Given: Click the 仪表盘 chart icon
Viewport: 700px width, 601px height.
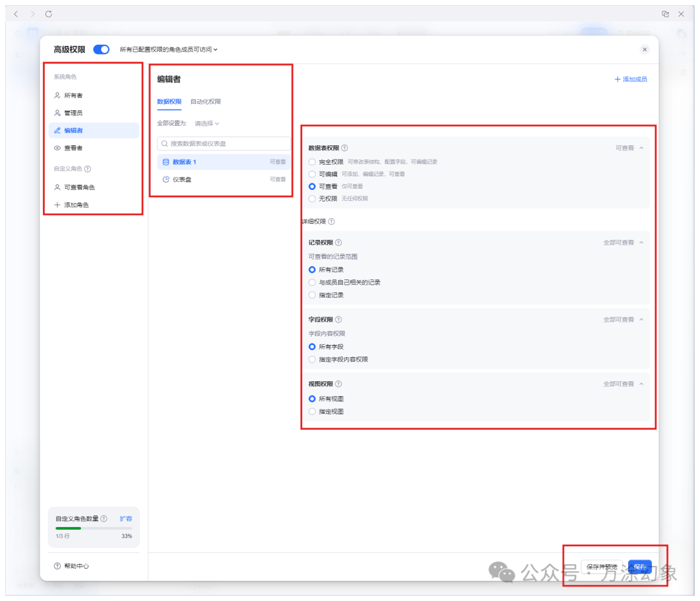Looking at the screenshot, I should click(x=166, y=179).
